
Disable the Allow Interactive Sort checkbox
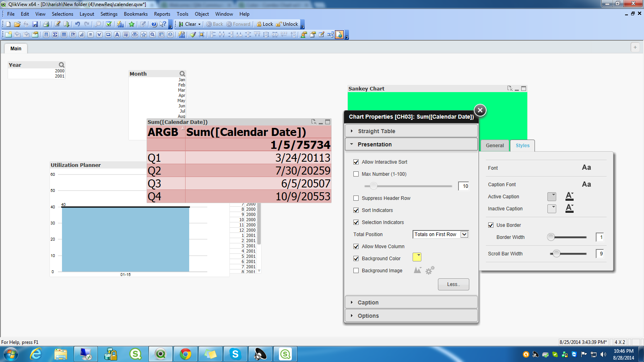tap(356, 162)
